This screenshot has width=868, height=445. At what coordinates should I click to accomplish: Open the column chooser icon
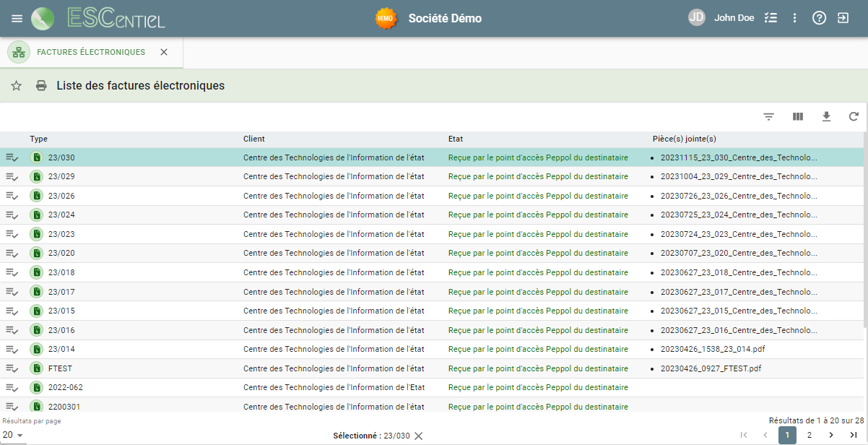[798, 116]
